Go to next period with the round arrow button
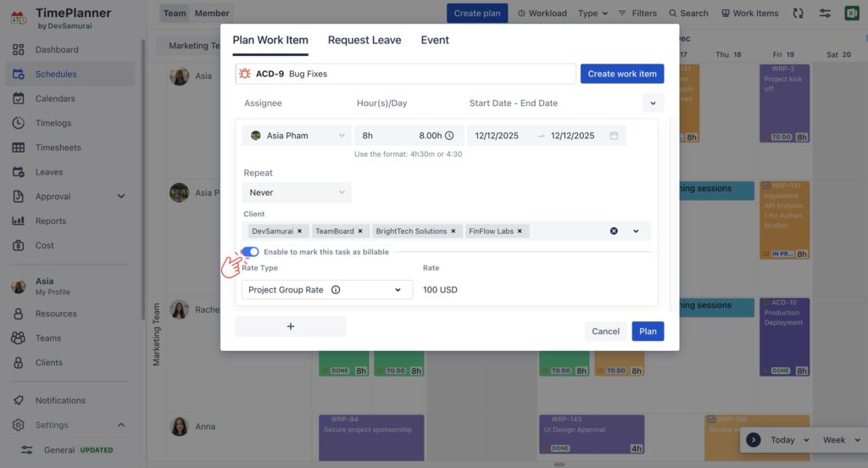The width and height of the screenshot is (868, 468). pos(754,440)
